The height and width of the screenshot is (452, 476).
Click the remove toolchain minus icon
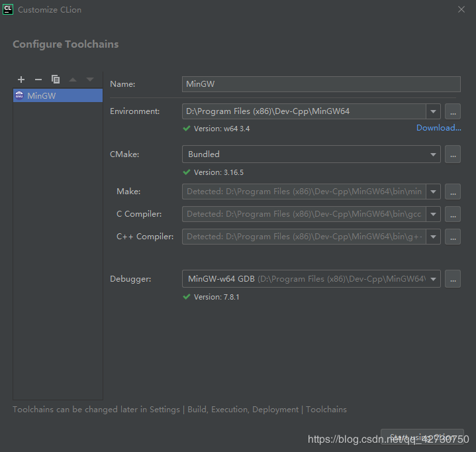(x=38, y=80)
